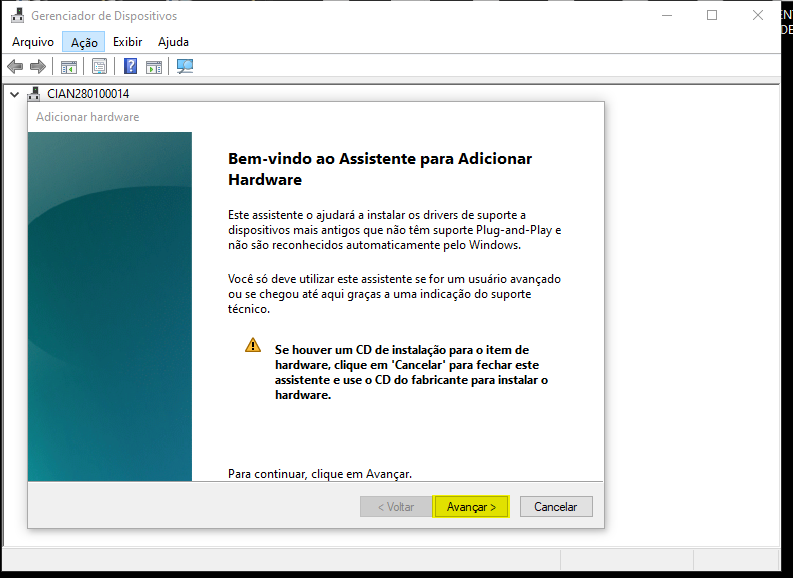Viewport: 793px width, 578px height.
Task: Select the CIAN280100014 computer name
Action: (x=88, y=94)
